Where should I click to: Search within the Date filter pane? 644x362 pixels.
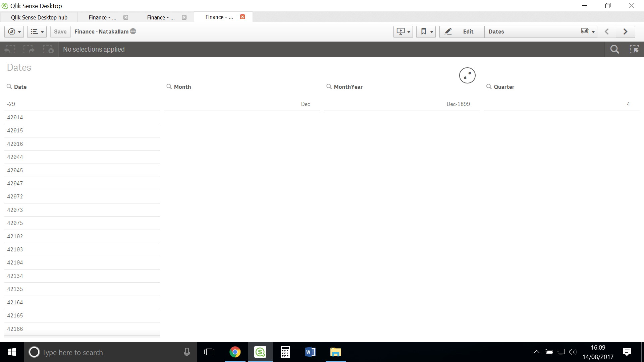[x=9, y=86]
